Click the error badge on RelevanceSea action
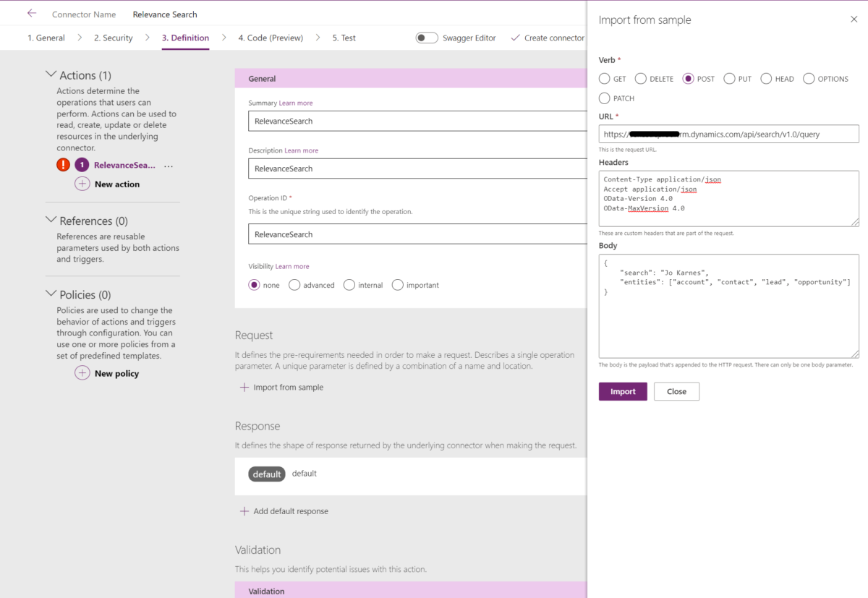Image resolution: width=868 pixels, height=598 pixels. [63, 164]
